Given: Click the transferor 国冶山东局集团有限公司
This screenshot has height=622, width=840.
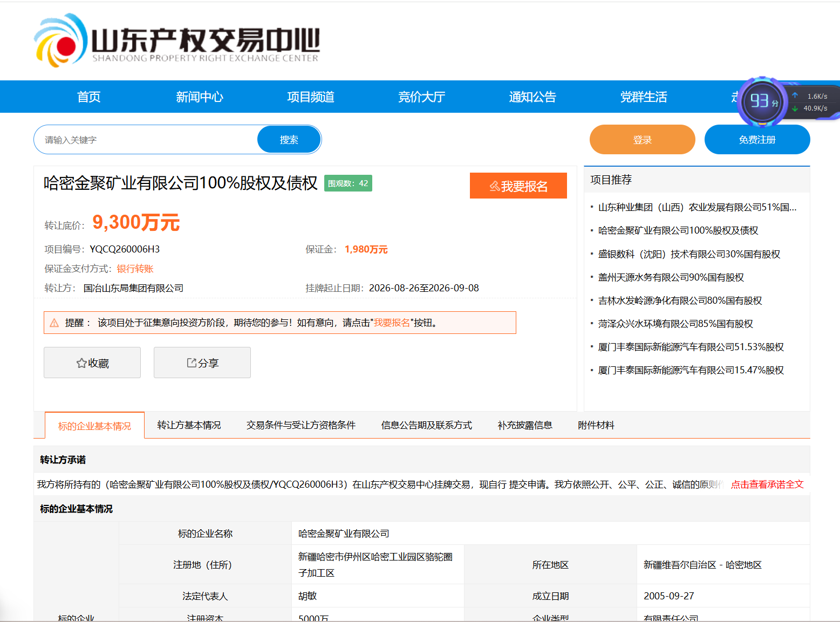Looking at the screenshot, I should (133, 288).
